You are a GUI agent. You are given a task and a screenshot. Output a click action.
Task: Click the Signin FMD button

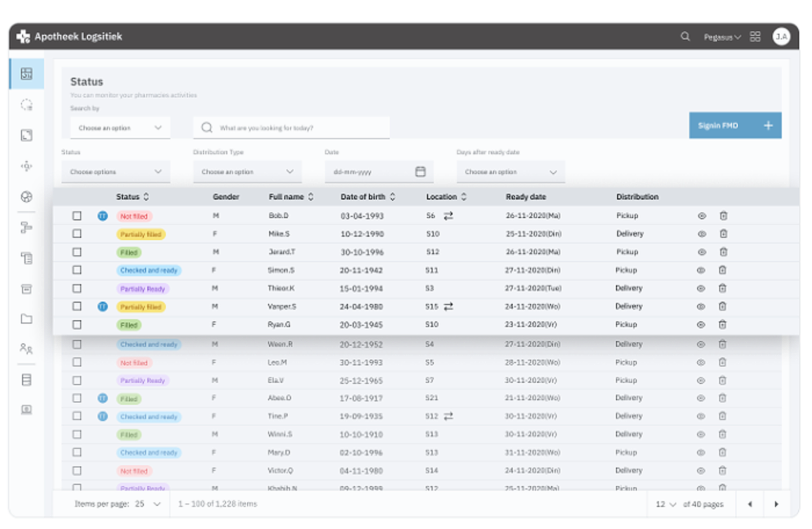point(735,125)
